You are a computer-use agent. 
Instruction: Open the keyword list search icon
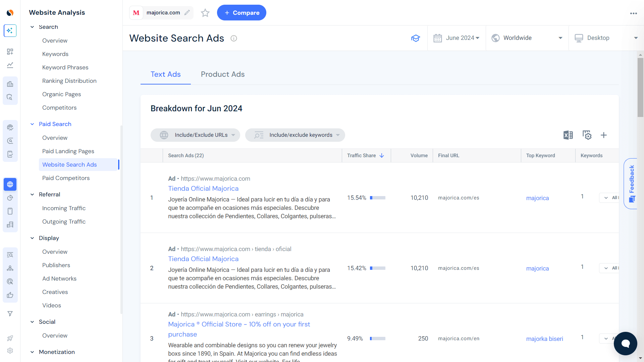(10, 255)
